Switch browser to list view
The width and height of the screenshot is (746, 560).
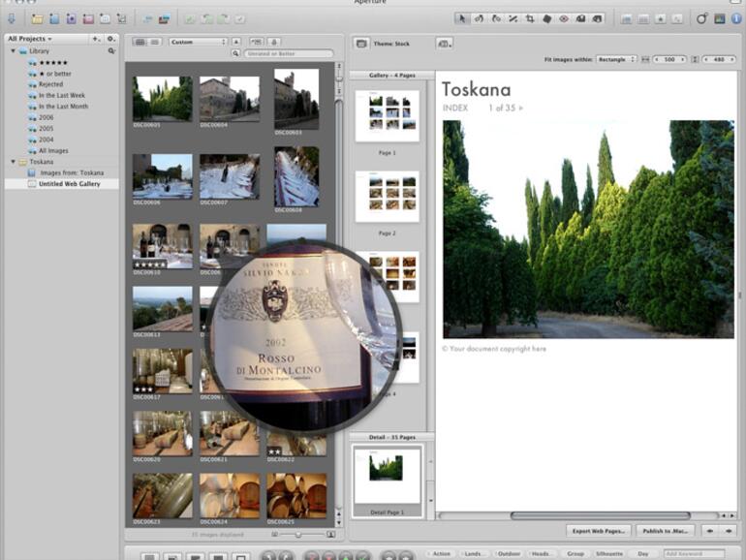point(154,42)
